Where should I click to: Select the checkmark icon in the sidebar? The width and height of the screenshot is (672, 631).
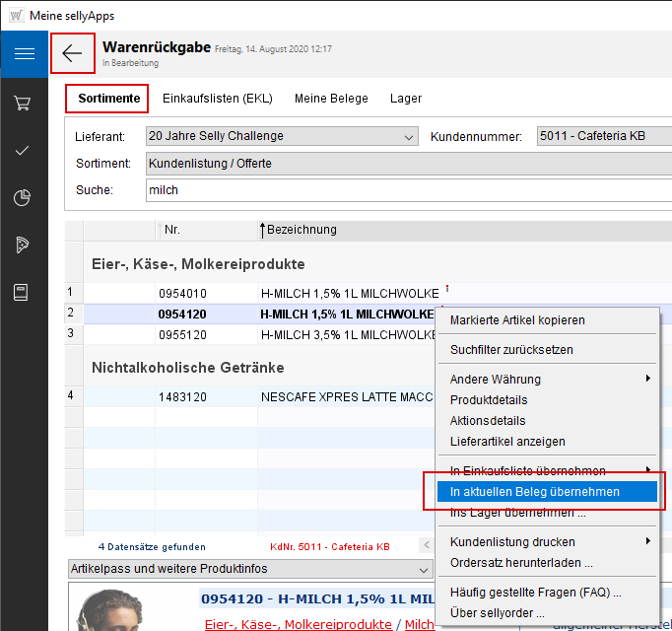pos(23,150)
